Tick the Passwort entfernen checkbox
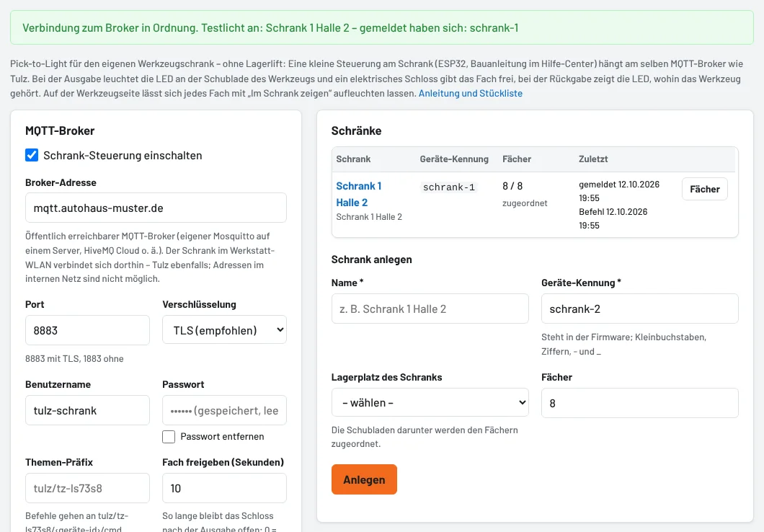Screen dimensions: 764x532 pyautogui.click(x=169, y=437)
